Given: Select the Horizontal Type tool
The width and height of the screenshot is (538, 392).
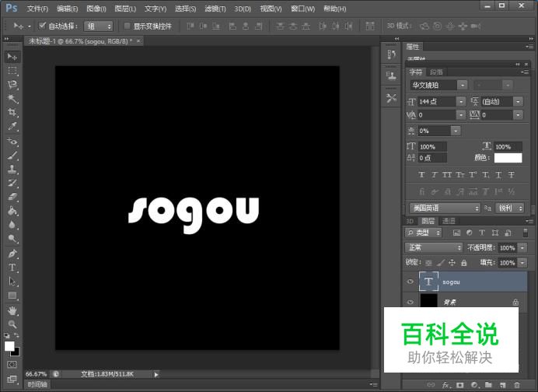Looking at the screenshot, I should (12, 267).
